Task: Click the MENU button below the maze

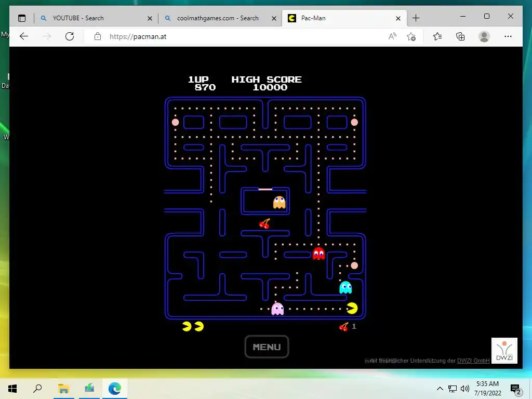Action: tap(267, 347)
